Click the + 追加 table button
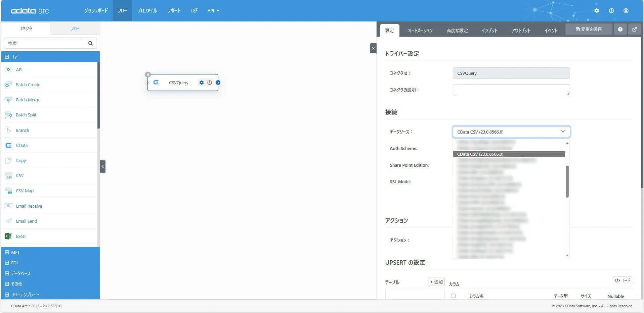The image size is (644, 313). pos(436,282)
